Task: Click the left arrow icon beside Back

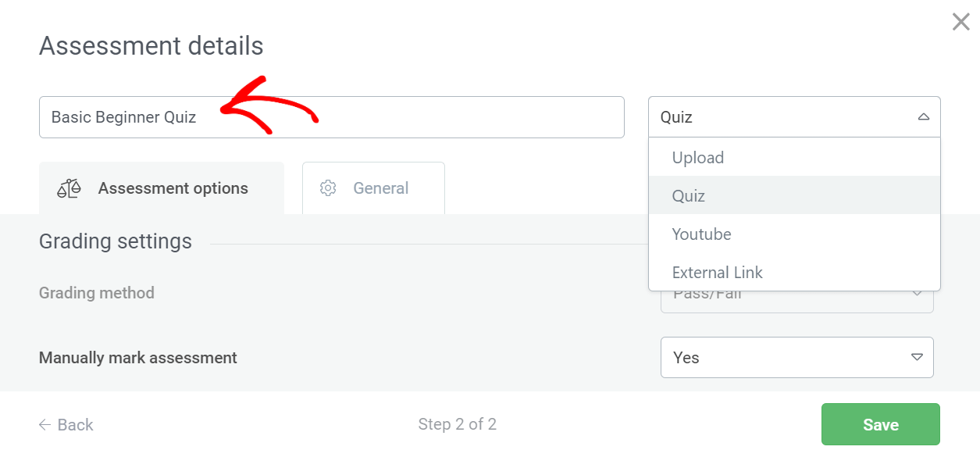Action: click(x=45, y=425)
